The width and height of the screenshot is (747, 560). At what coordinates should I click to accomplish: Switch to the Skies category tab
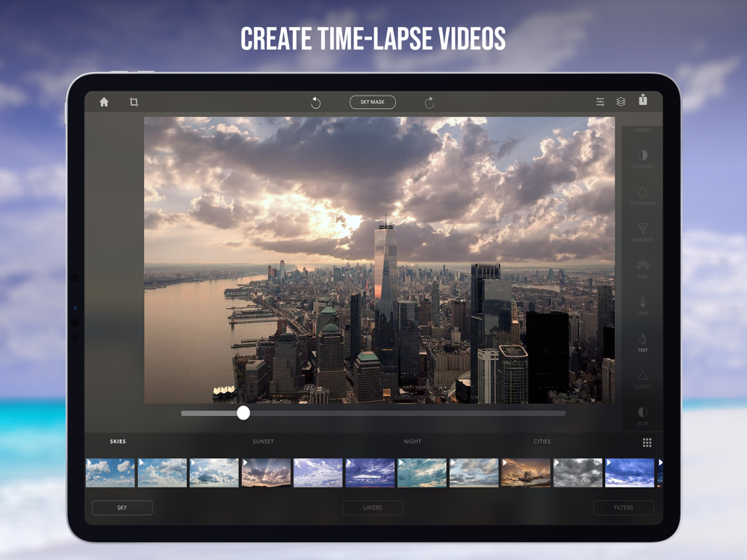118,441
